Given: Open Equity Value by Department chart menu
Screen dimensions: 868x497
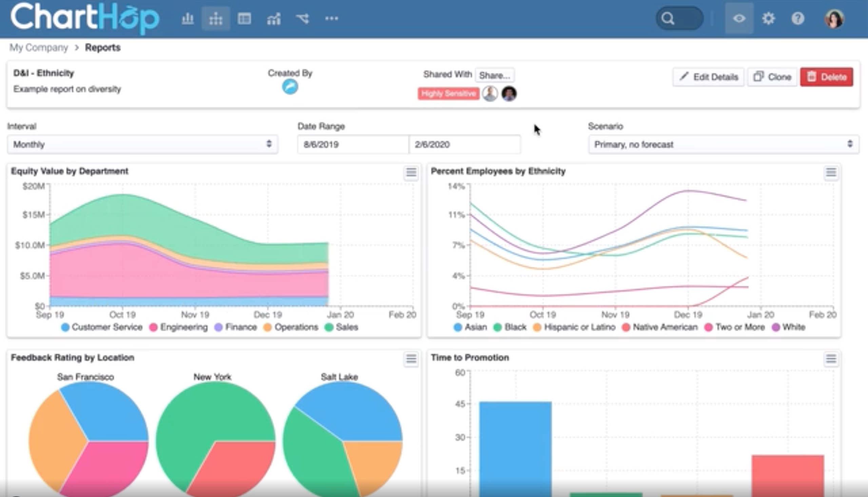Looking at the screenshot, I should point(411,172).
